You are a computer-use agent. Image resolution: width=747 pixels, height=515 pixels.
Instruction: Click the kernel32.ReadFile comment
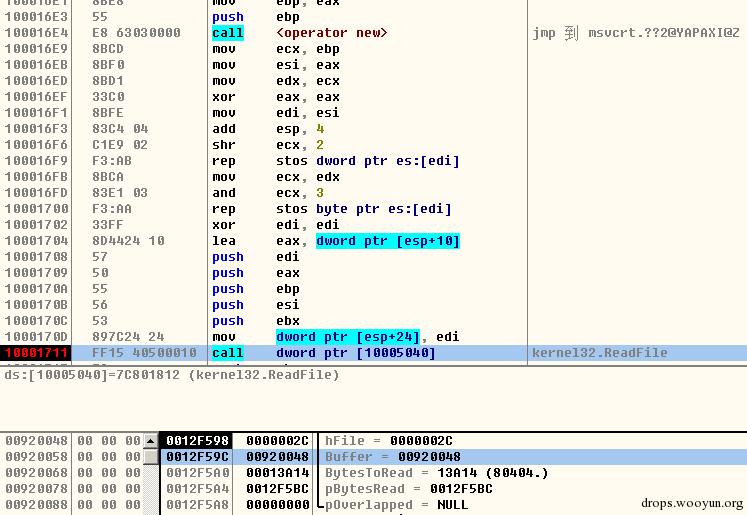pyautogui.click(x=599, y=353)
